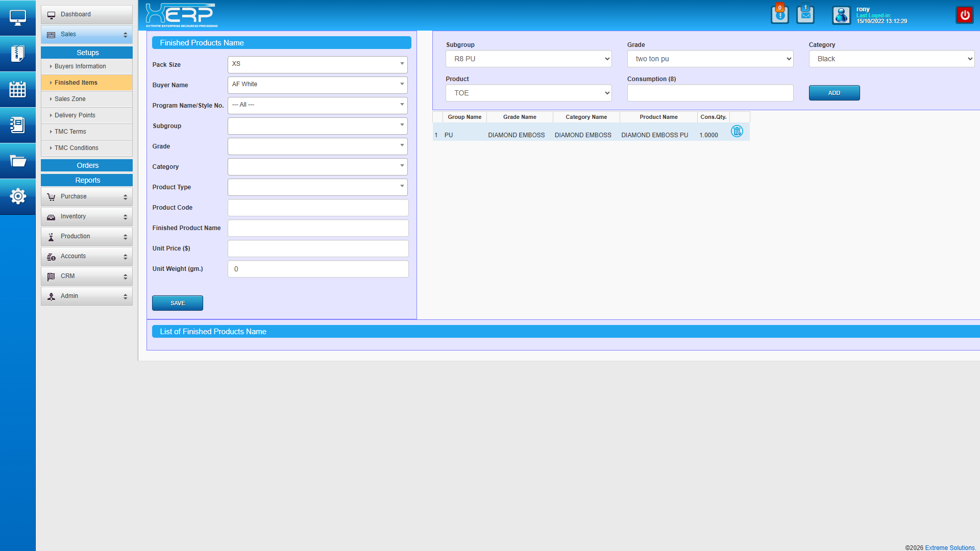
Task: Click the ADD button
Action: click(x=834, y=93)
